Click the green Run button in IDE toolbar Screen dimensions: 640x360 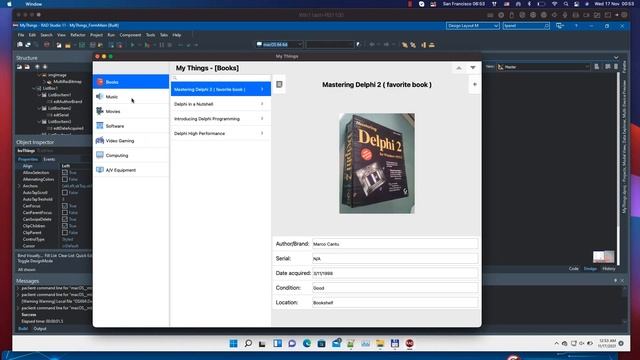point(132,45)
